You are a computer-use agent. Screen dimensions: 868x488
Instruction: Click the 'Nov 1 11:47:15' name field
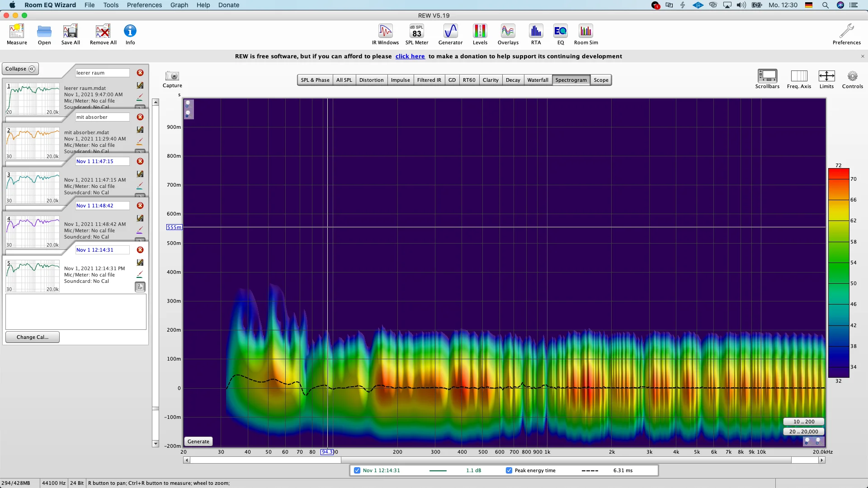click(x=102, y=161)
